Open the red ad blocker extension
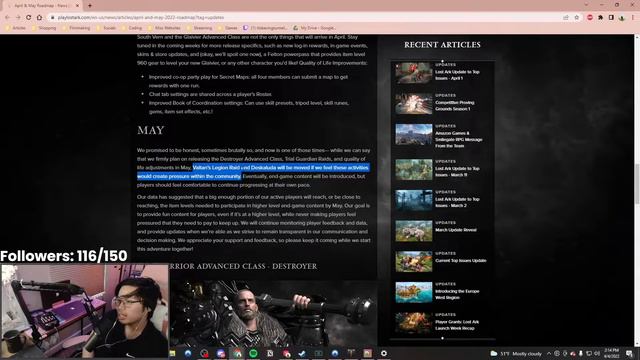640x360 pixels. click(x=590, y=18)
